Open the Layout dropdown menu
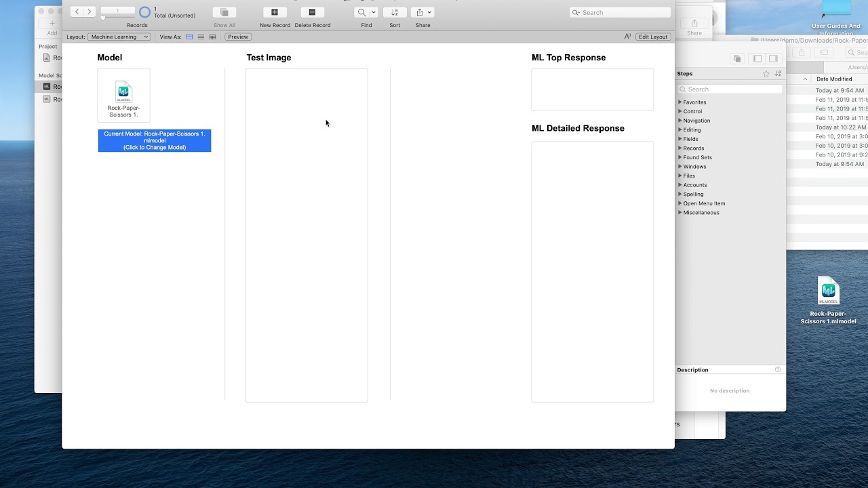 pyautogui.click(x=119, y=37)
